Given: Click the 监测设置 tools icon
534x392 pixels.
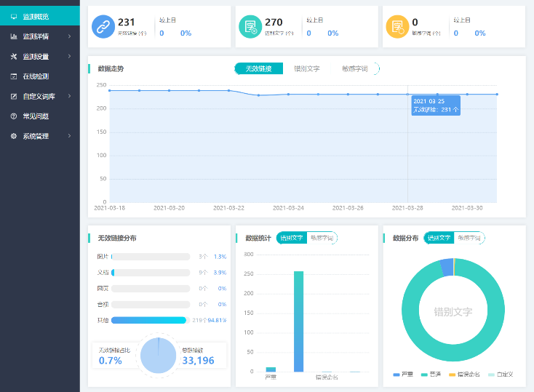Looking at the screenshot, I should pyautogui.click(x=14, y=56).
